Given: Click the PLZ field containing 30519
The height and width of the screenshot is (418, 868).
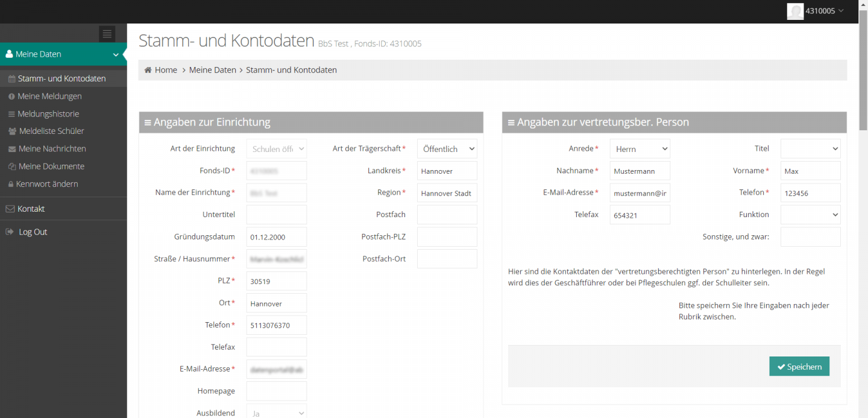Looking at the screenshot, I should [x=277, y=280].
